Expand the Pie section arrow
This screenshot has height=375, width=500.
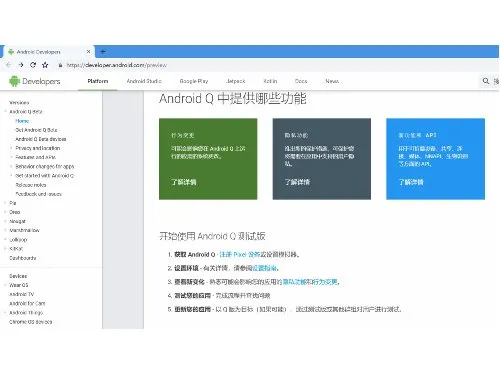click(5, 203)
